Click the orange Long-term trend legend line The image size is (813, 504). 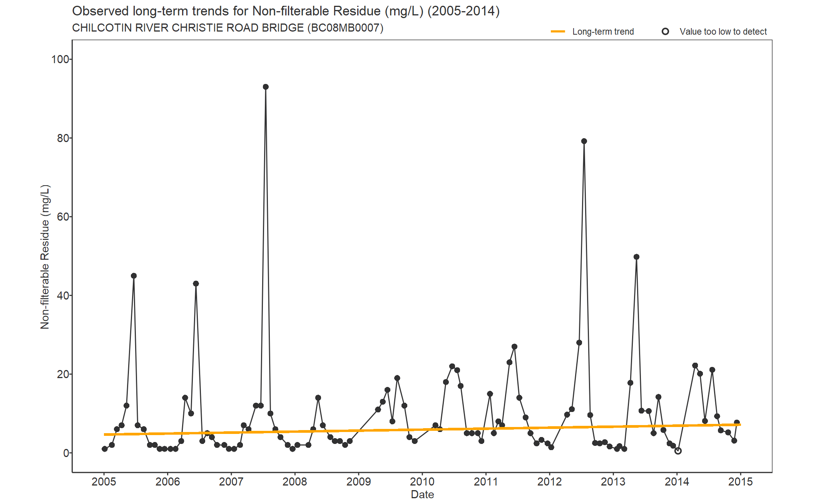pyautogui.click(x=558, y=32)
